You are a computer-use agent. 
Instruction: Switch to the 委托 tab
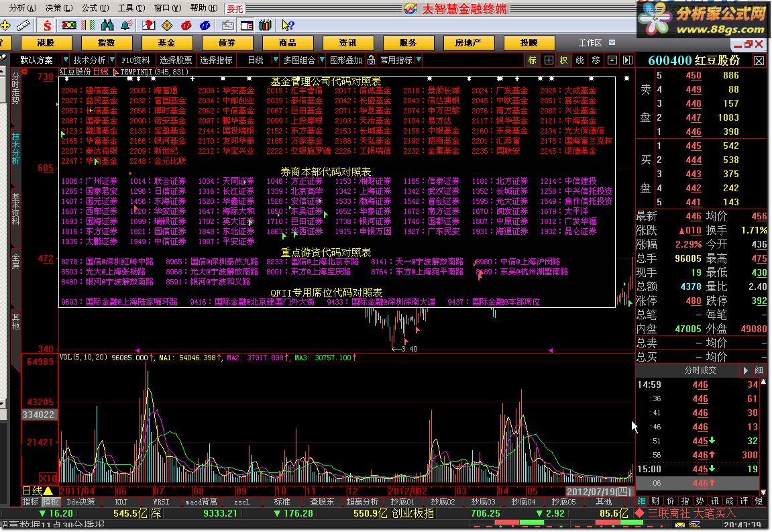coord(235,9)
